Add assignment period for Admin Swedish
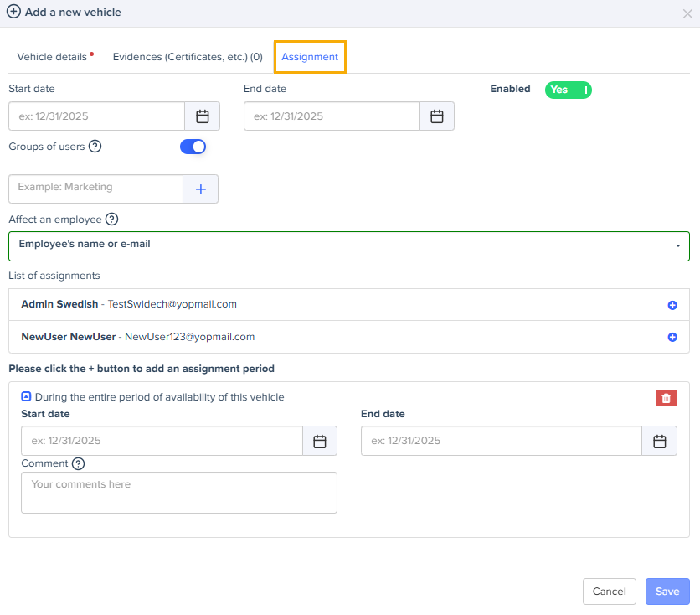 click(x=672, y=305)
